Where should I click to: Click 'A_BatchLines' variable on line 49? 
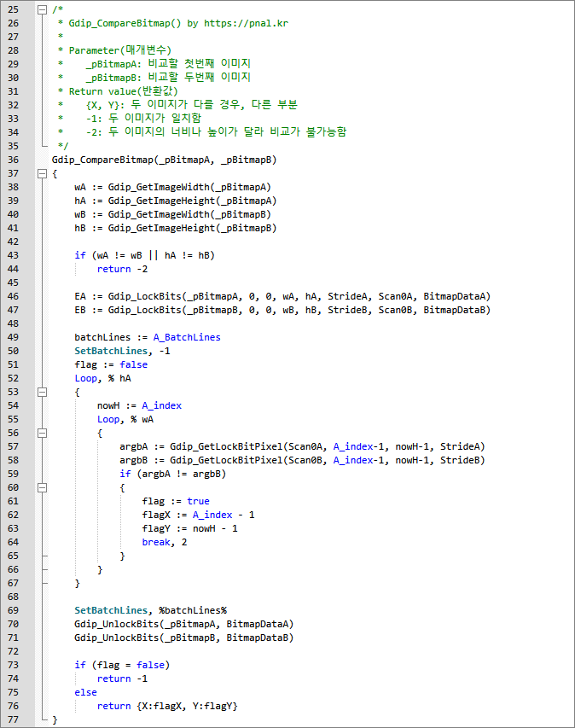click(x=187, y=337)
